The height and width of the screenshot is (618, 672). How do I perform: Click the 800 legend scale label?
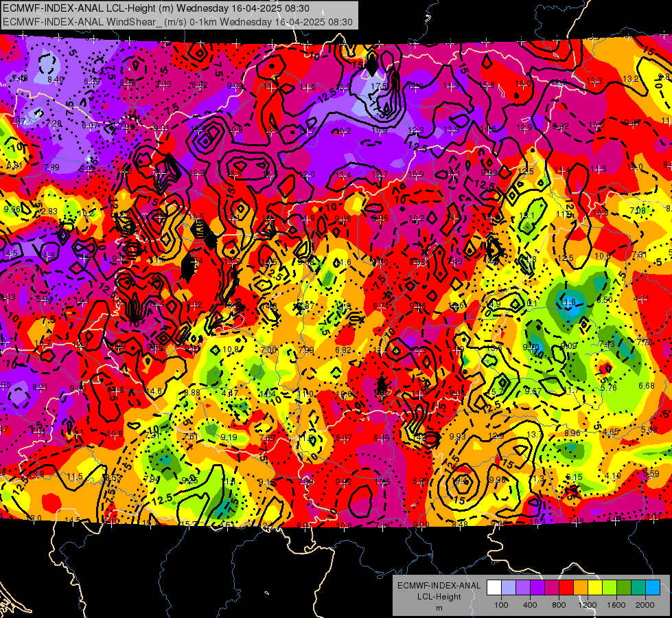point(559,605)
